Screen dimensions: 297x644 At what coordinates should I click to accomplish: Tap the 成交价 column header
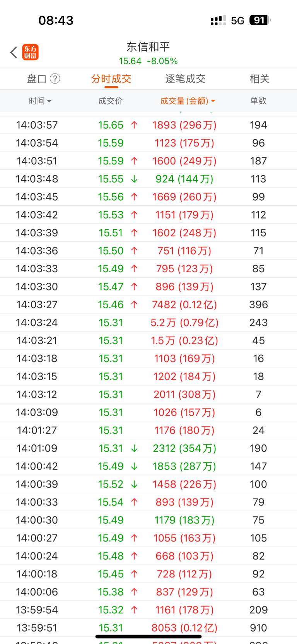pos(111,101)
